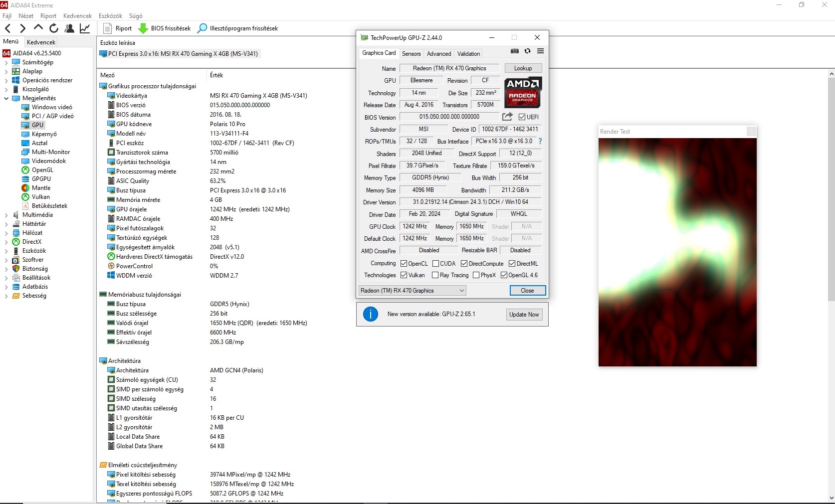Click the Render Test preview image
This screenshot has width=835, height=504.
677,252
